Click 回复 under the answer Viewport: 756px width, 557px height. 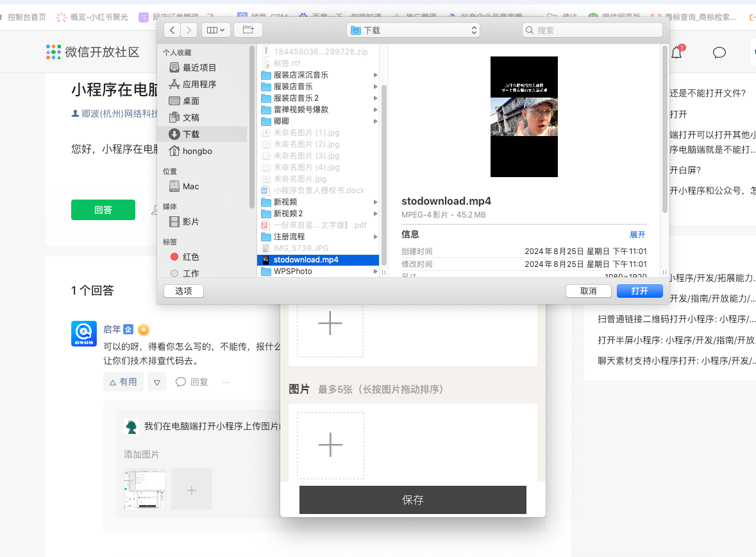point(192,382)
